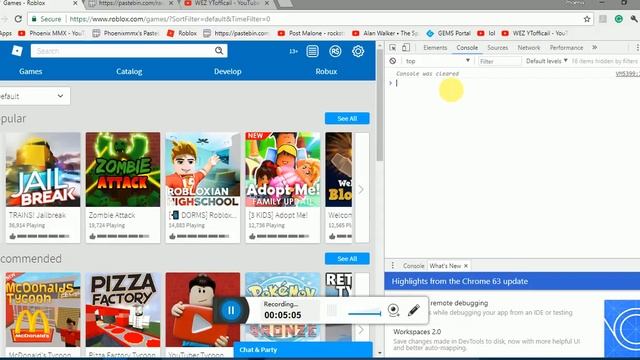Advance the Popular games carousel arrow

point(361,189)
